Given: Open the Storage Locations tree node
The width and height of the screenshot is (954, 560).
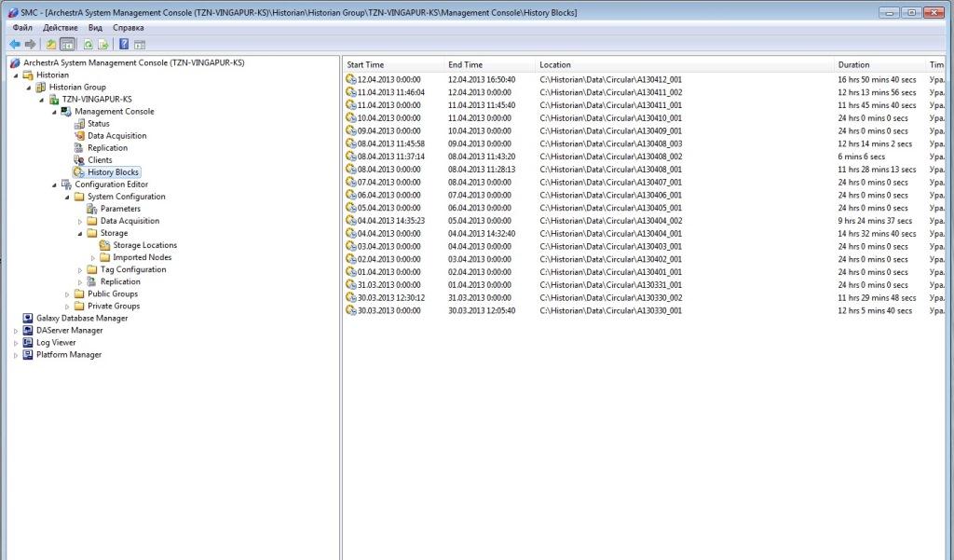Looking at the screenshot, I should (144, 245).
